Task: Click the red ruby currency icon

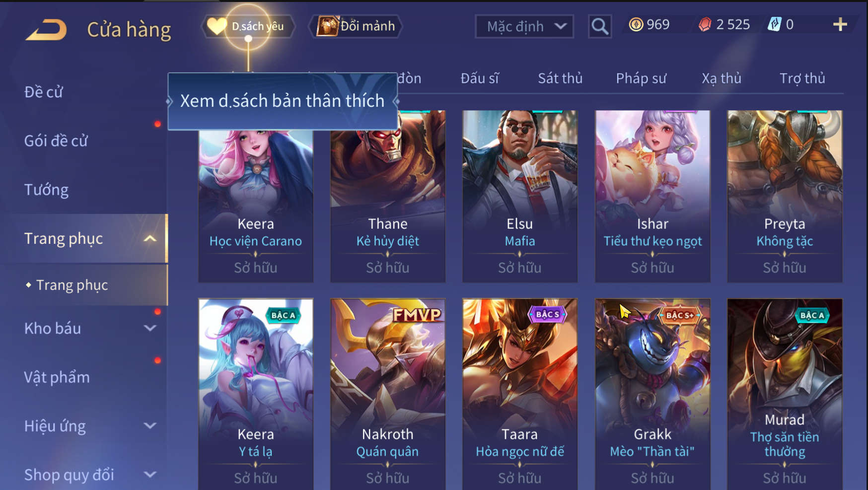Action: tap(705, 24)
